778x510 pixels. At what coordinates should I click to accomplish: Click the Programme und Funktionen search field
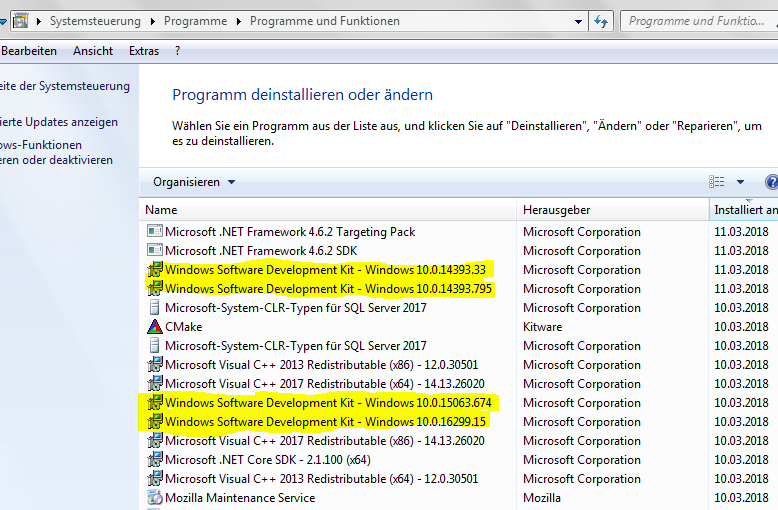pyautogui.click(x=699, y=21)
